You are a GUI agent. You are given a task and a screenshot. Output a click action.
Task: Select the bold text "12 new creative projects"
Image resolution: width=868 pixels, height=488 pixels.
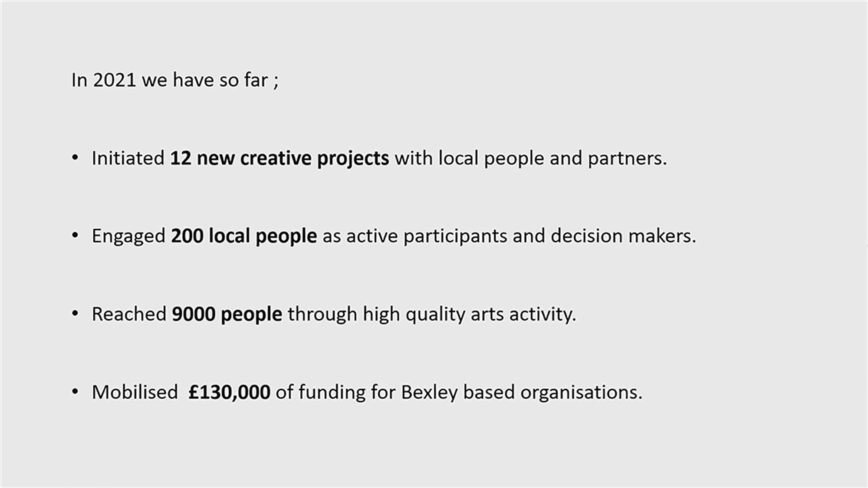(x=279, y=158)
